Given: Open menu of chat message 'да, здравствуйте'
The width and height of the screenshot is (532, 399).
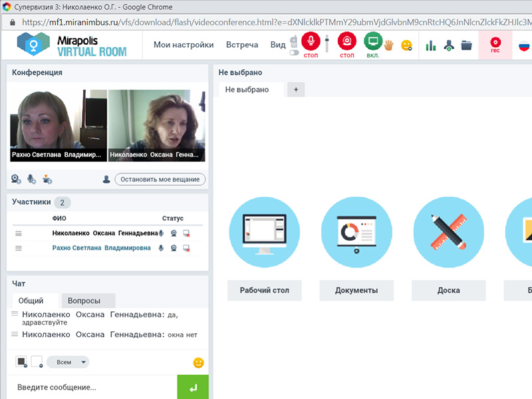Looking at the screenshot, I should [15, 314].
